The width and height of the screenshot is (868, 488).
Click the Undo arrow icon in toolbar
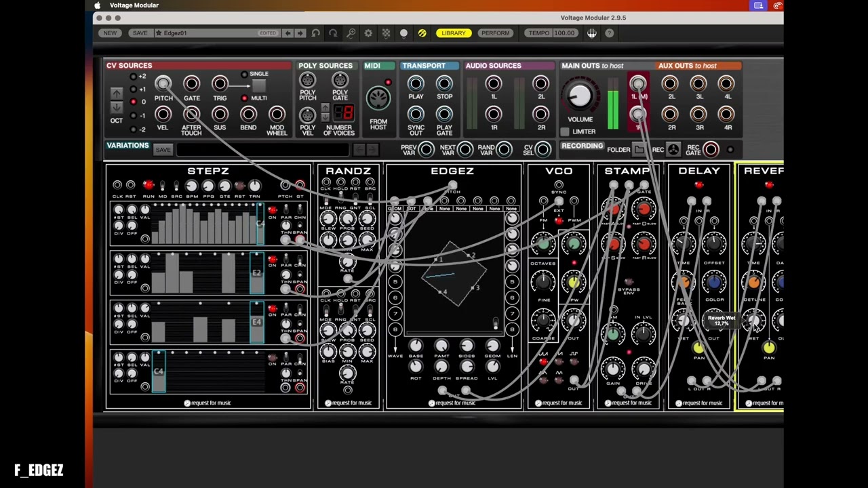pos(315,33)
